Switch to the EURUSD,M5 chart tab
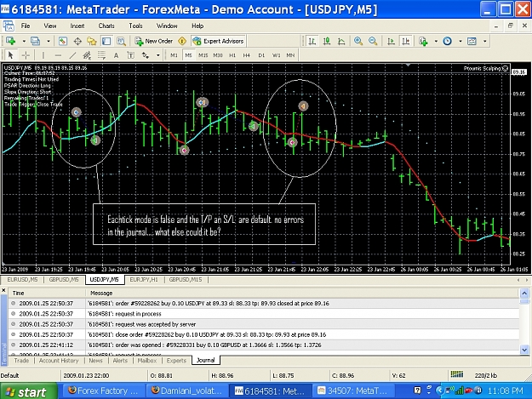The height and width of the screenshot is (399, 532). 22,280
